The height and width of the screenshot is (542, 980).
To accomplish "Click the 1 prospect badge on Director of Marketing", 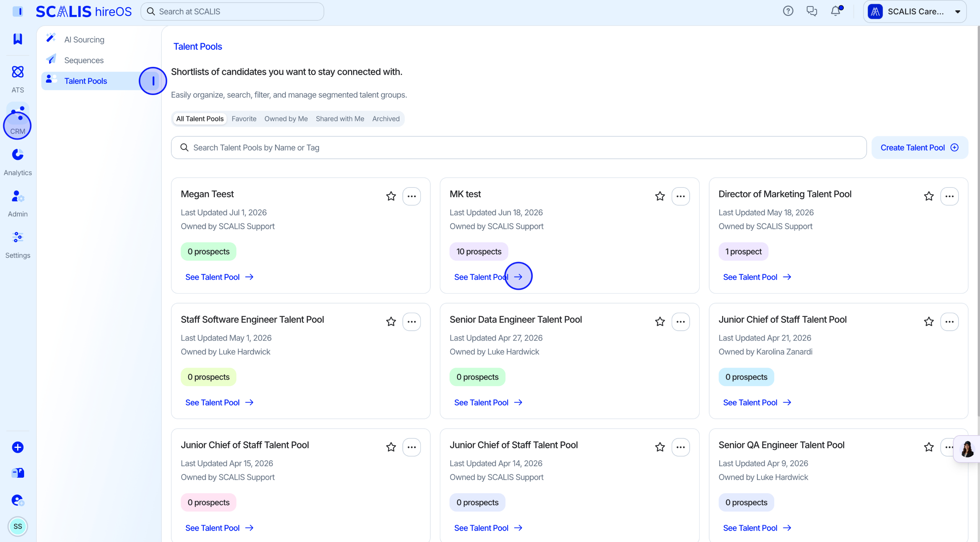I will [743, 251].
